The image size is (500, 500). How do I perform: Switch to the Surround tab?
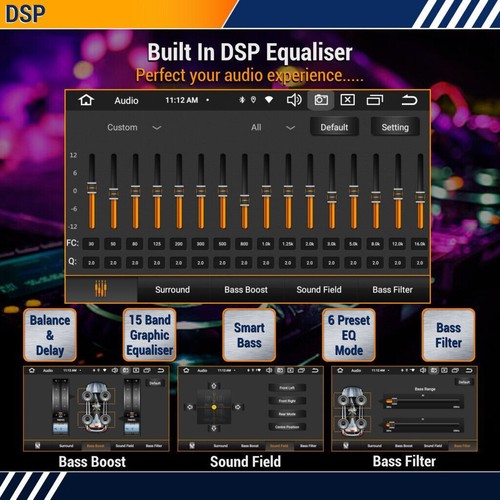(x=172, y=290)
